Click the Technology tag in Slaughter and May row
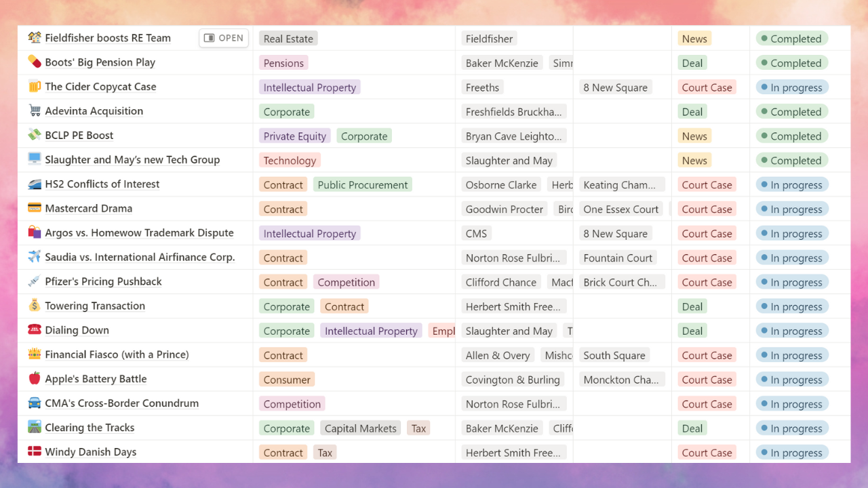868x488 pixels. pos(290,161)
